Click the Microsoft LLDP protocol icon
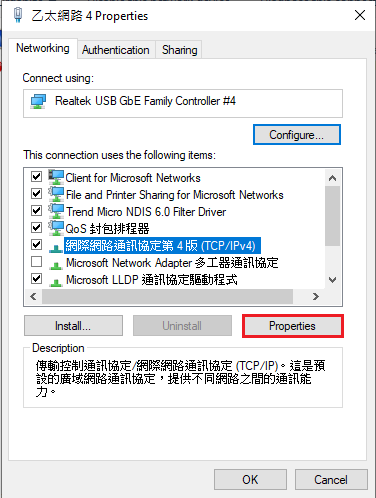Image resolution: width=376 pixels, height=498 pixels. [x=56, y=282]
